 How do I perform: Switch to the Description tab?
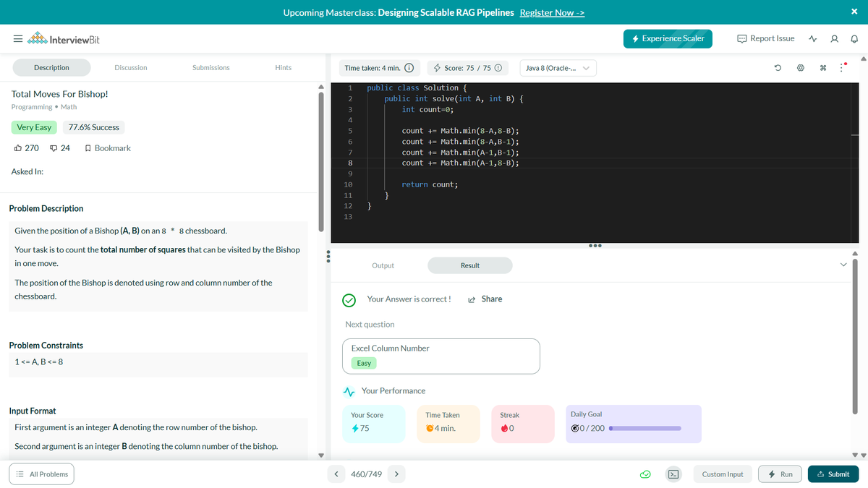(51, 67)
